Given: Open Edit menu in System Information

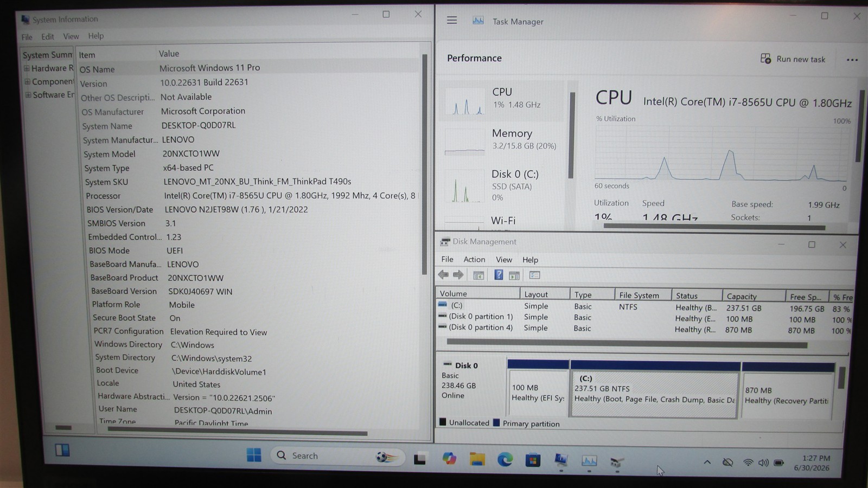Looking at the screenshot, I should pyautogui.click(x=48, y=36).
